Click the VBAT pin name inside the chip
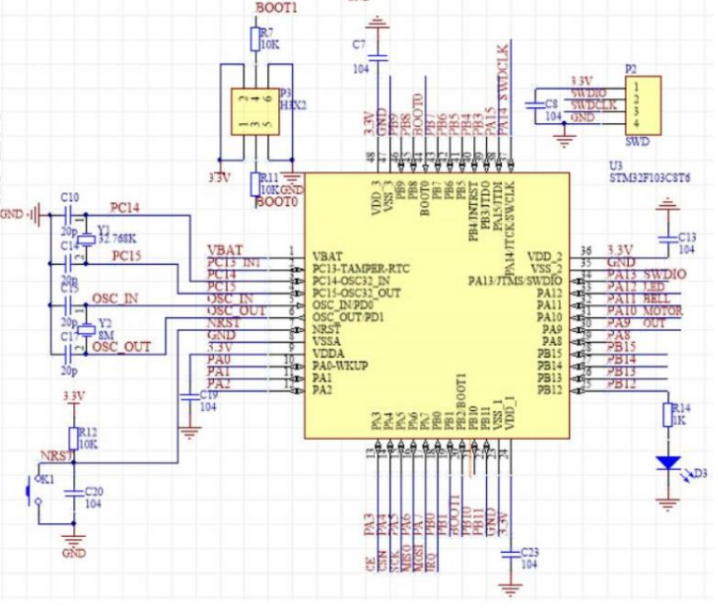 (327, 256)
